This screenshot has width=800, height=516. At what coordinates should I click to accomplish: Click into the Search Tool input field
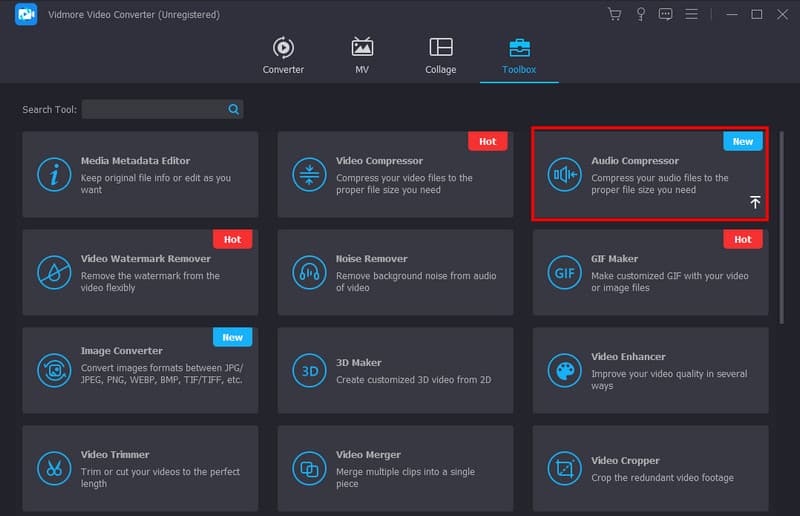pyautogui.click(x=153, y=109)
